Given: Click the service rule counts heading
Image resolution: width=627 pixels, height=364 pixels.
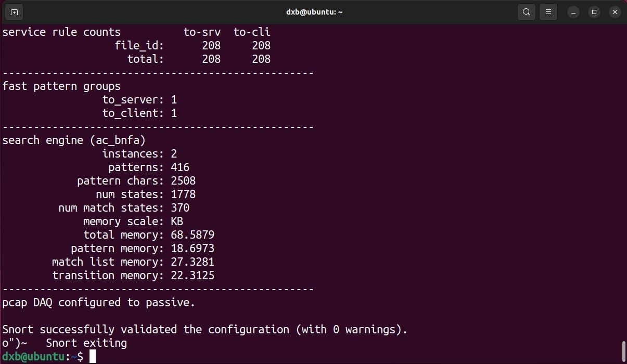Looking at the screenshot, I should click(61, 32).
